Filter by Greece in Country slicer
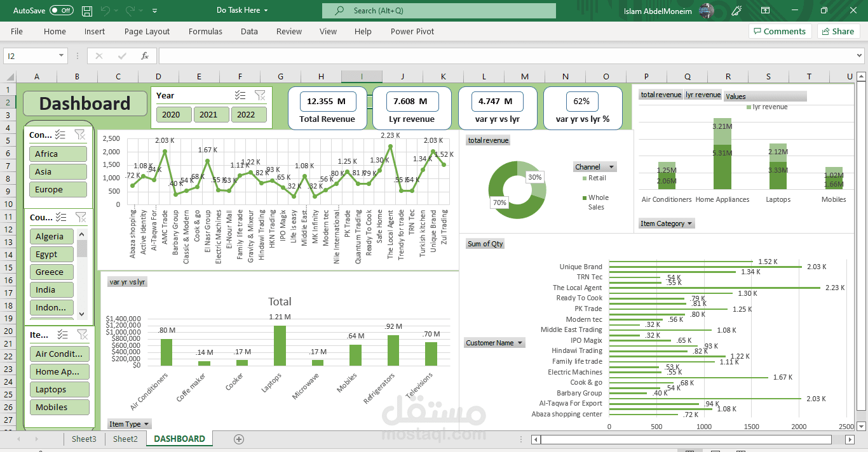 (51, 272)
